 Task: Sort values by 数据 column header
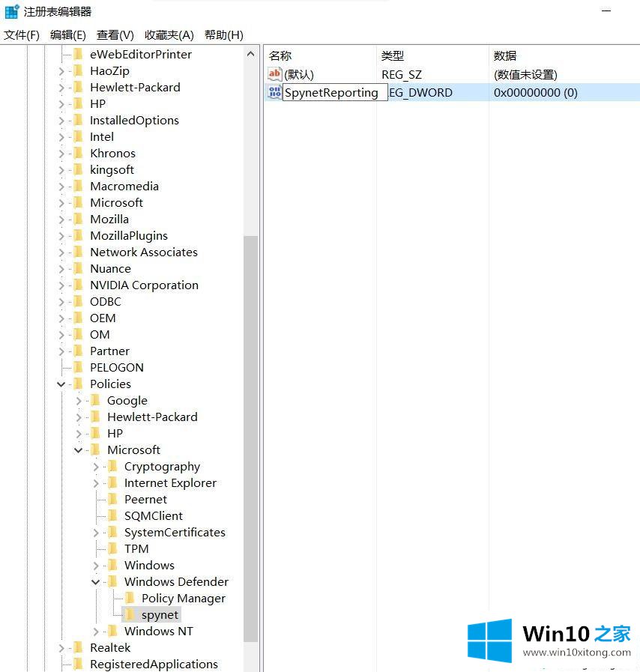click(564, 55)
